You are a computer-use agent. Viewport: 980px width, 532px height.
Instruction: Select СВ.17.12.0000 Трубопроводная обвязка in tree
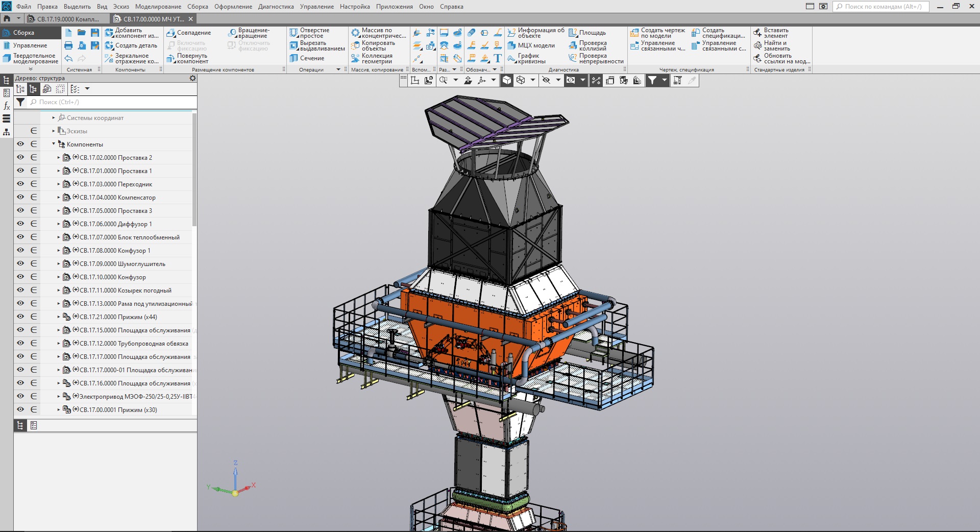pos(134,344)
